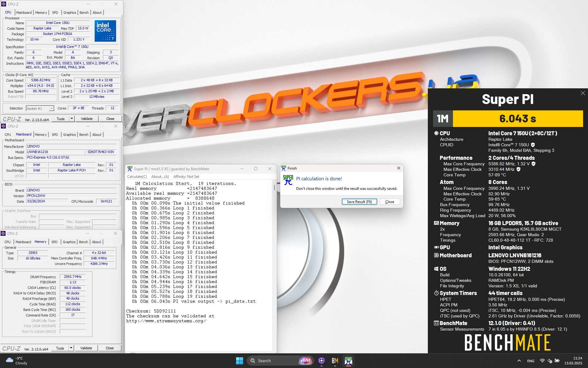This screenshot has height=368, width=588.
Task: Open the CPU-Z taskbar icon
Action: pos(321,361)
